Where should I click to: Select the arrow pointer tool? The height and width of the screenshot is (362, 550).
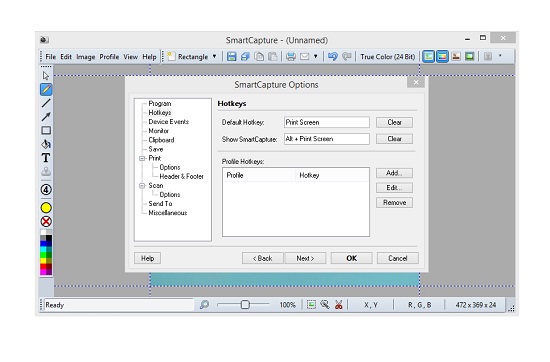(x=46, y=75)
